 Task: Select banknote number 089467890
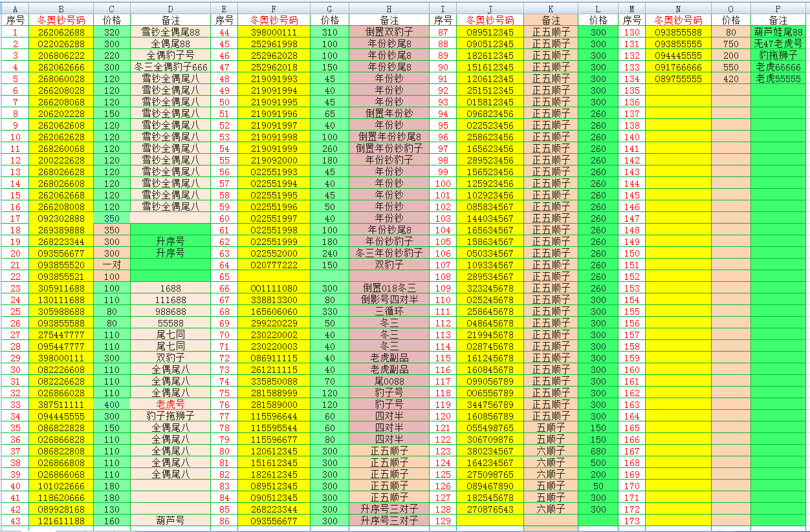(490, 486)
